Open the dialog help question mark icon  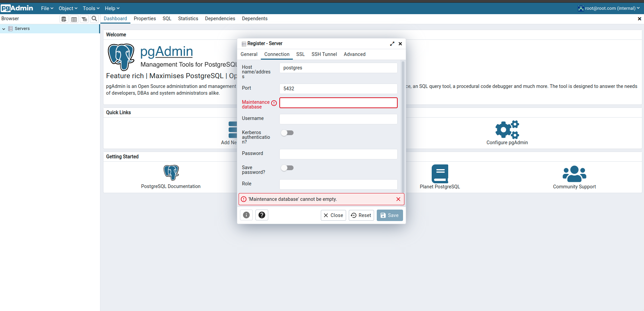tap(262, 215)
